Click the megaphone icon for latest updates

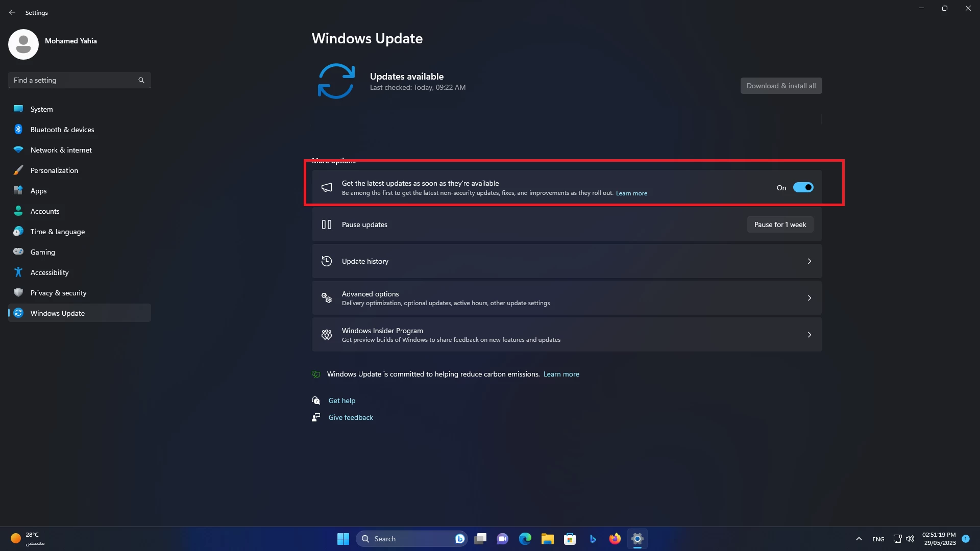coord(327,188)
